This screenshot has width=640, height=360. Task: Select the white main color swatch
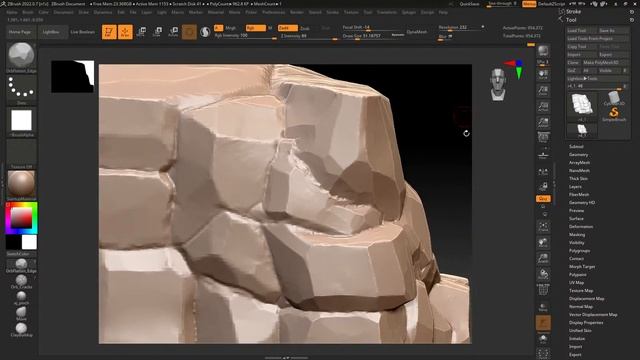pos(29,242)
